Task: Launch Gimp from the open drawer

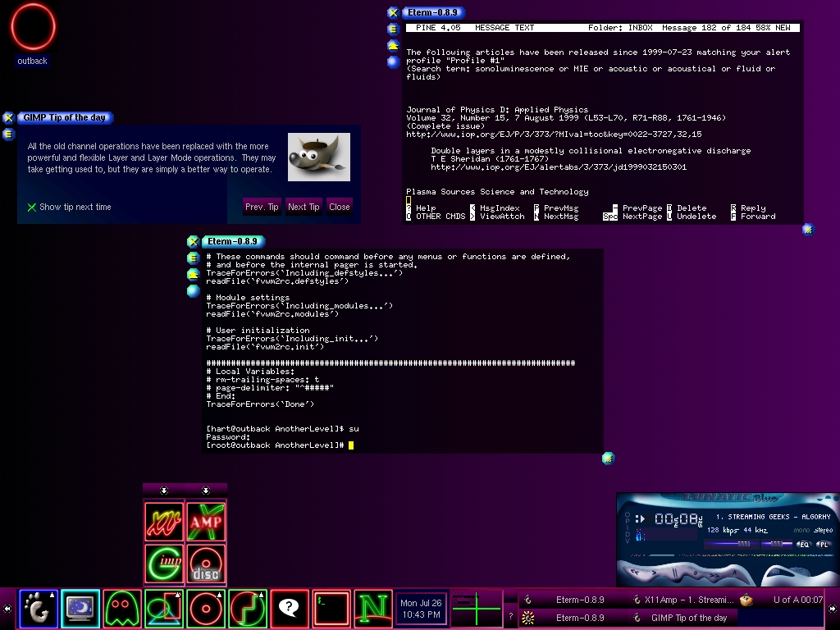Action: pos(164,564)
